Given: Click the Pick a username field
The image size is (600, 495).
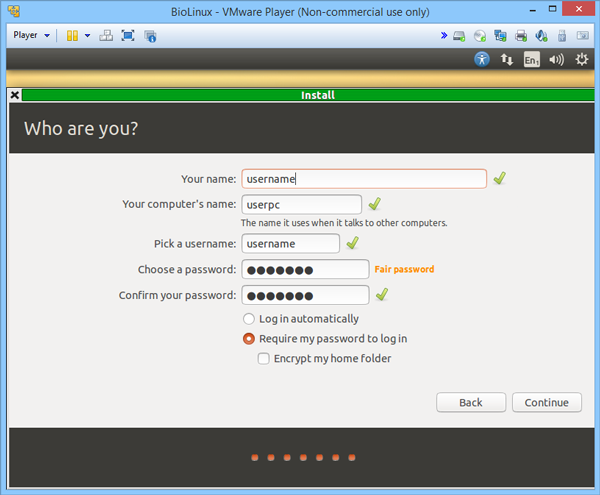Looking at the screenshot, I should click(290, 243).
